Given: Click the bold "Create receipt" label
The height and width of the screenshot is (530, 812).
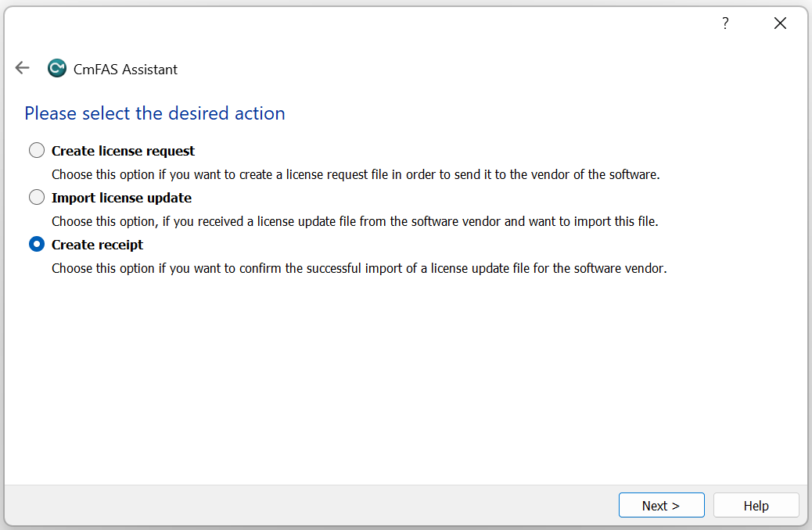Looking at the screenshot, I should point(97,245).
